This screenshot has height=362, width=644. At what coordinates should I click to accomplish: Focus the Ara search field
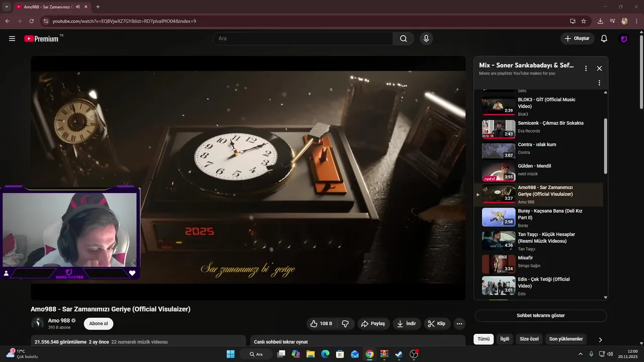click(303, 39)
